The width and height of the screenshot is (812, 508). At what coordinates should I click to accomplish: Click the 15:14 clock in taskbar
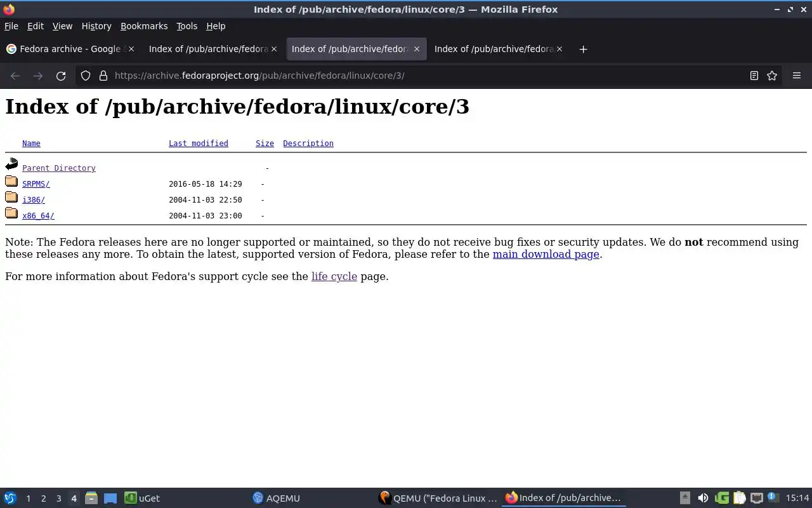point(797,498)
